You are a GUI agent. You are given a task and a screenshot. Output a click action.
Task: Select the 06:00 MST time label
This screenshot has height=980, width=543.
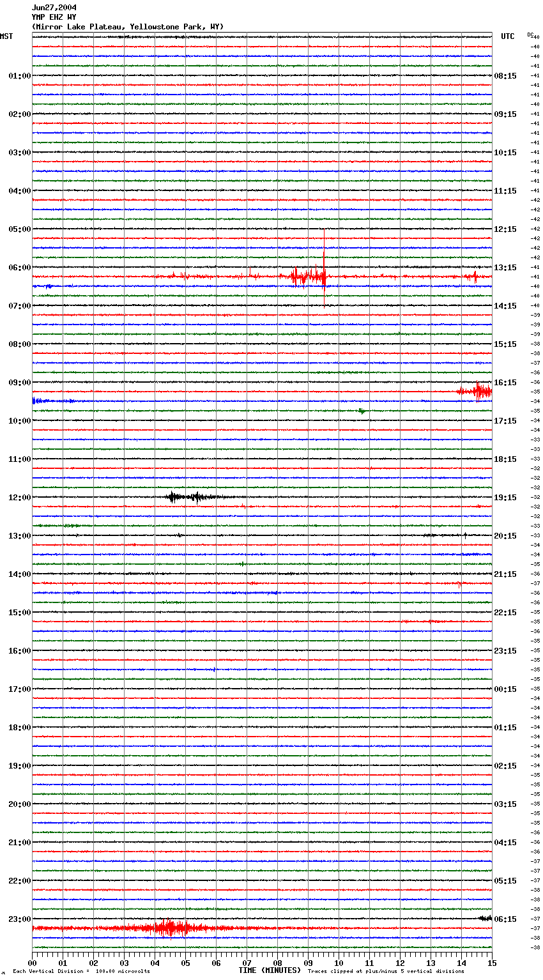(x=20, y=268)
